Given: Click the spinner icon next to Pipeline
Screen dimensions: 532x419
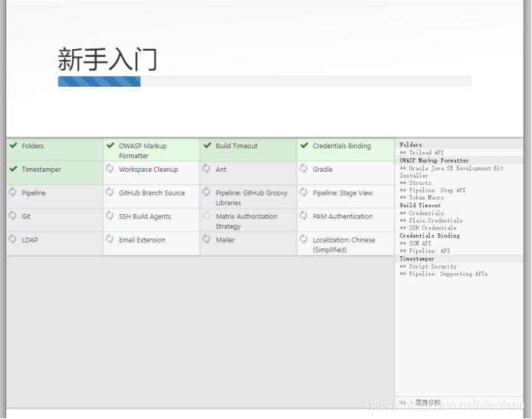Looking at the screenshot, I should (12, 192).
